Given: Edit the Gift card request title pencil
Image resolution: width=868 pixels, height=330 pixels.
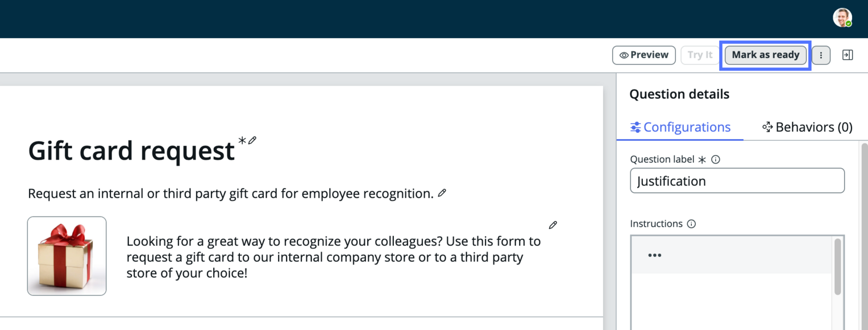Looking at the screenshot, I should coord(252,140).
